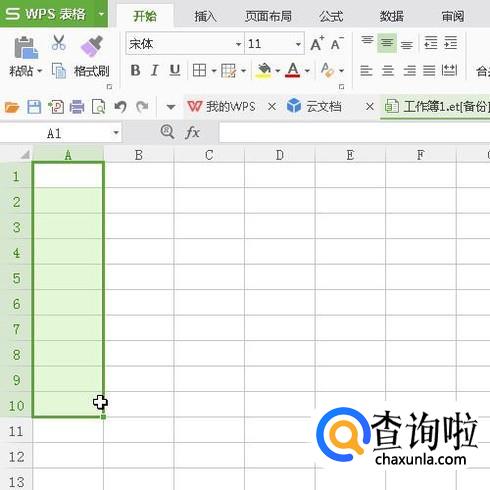Open the 宋体 font name dropdown
The image size is (490, 490).
tap(238, 44)
